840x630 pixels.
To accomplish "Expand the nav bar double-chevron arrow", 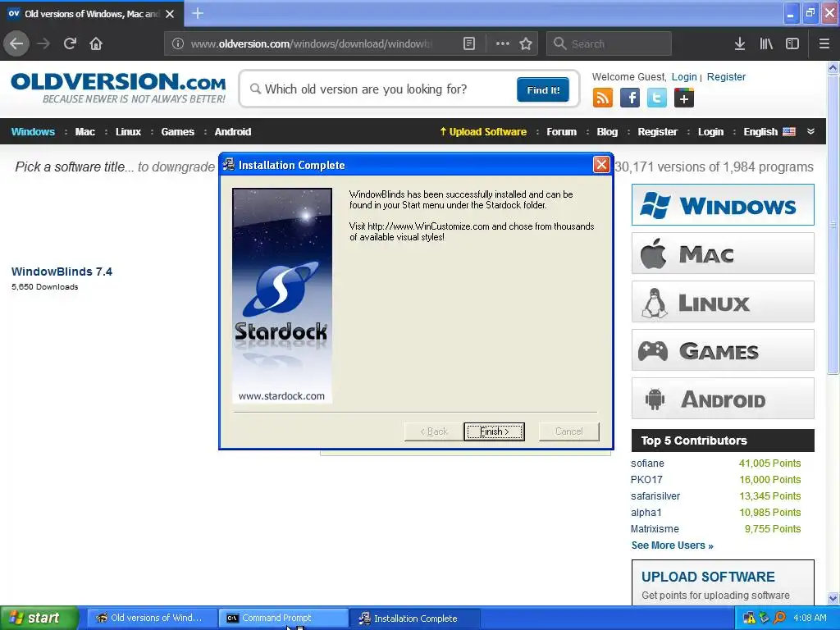I will pyautogui.click(x=810, y=131).
